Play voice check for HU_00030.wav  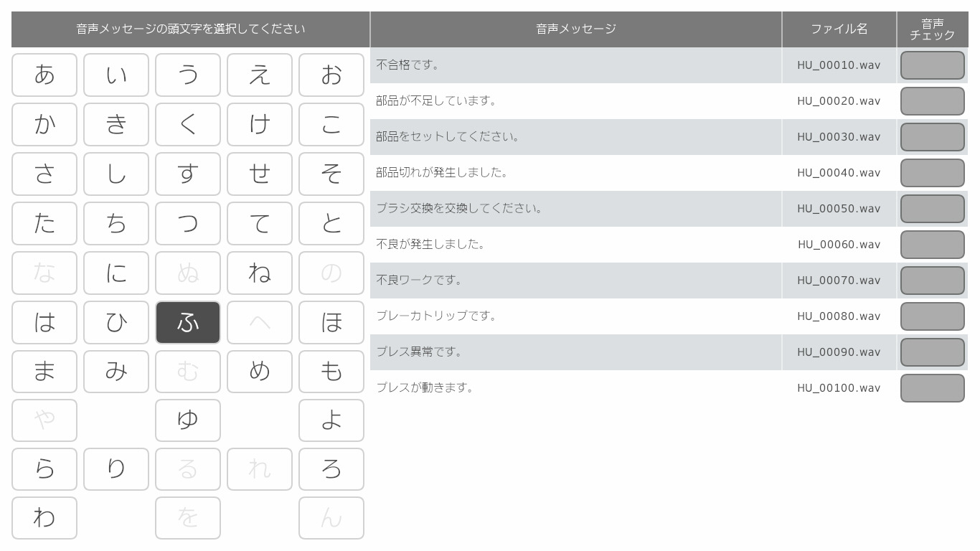pyautogui.click(x=933, y=137)
